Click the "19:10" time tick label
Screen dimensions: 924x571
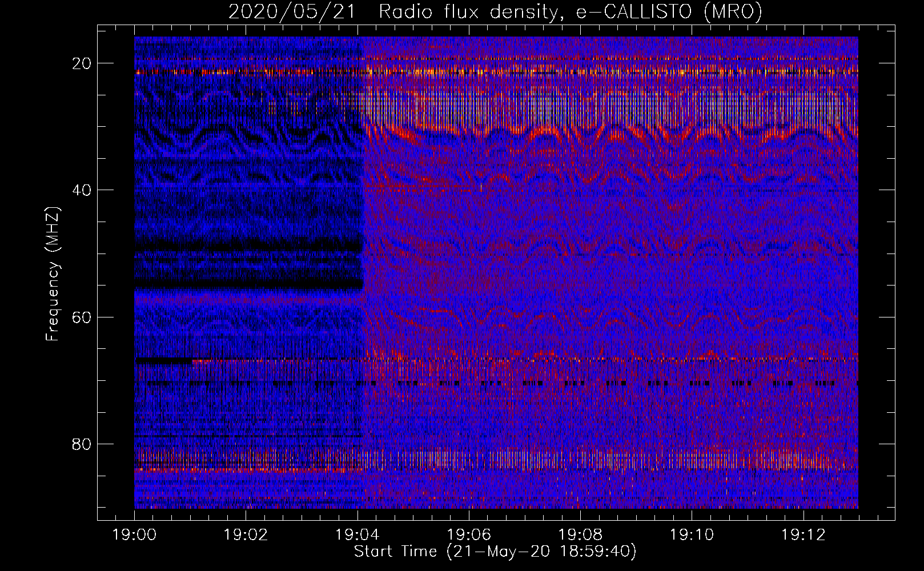click(x=692, y=535)
